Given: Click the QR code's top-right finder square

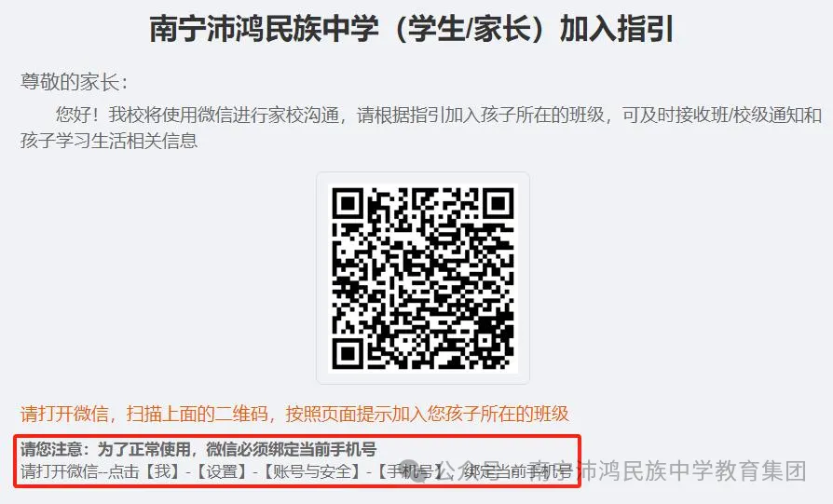Looking at the screenshot, I should point(498,203).
